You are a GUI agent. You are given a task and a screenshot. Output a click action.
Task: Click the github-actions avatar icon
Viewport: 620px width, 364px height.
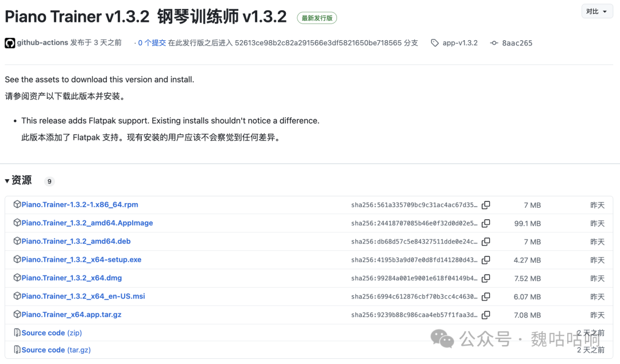[x=10, y=42]
